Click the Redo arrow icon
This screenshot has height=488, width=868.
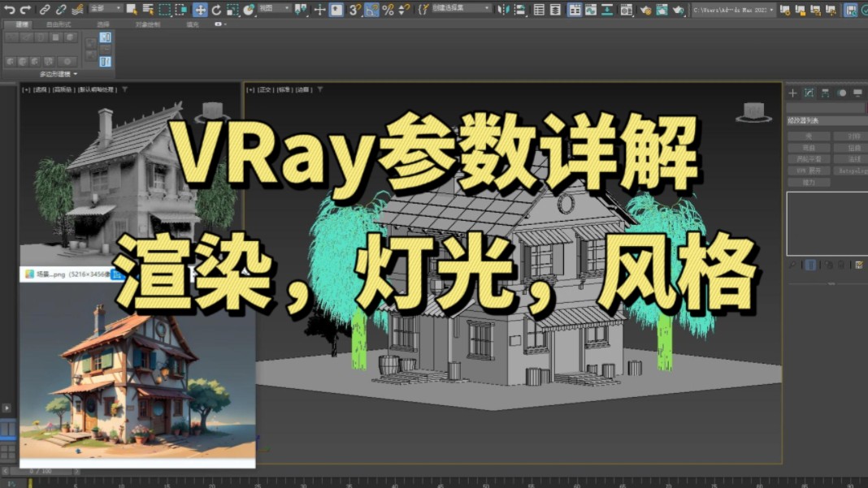pos(25,10)
